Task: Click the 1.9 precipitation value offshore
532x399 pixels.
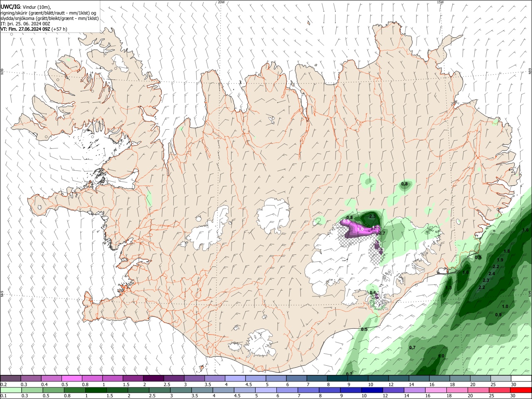Action: (x=500, y=260)
